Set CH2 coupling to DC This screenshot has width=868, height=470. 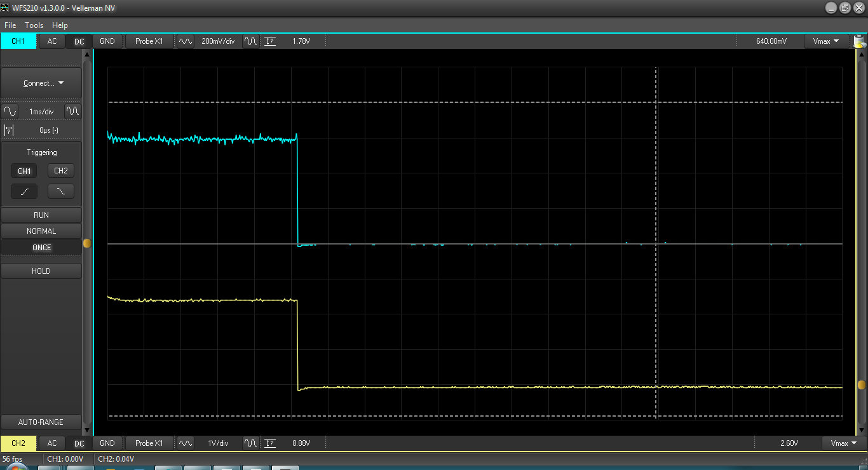point(79,443)
